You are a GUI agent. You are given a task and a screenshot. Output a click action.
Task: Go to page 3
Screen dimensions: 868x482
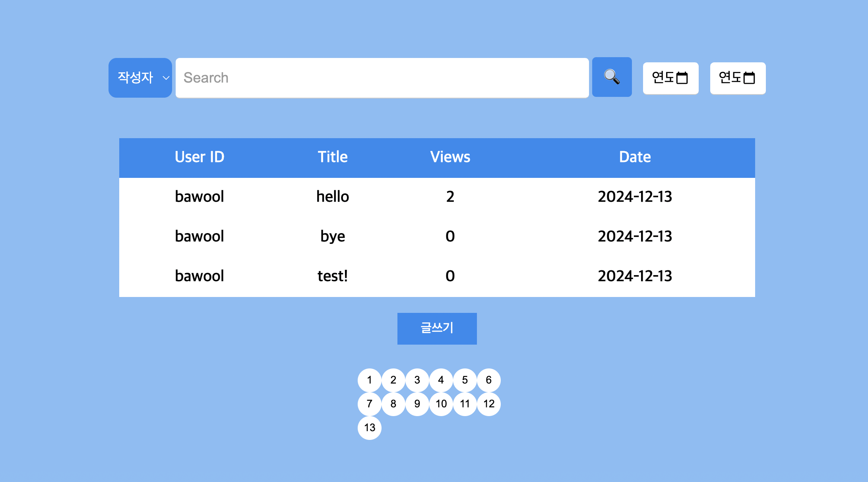coord(417,380)
